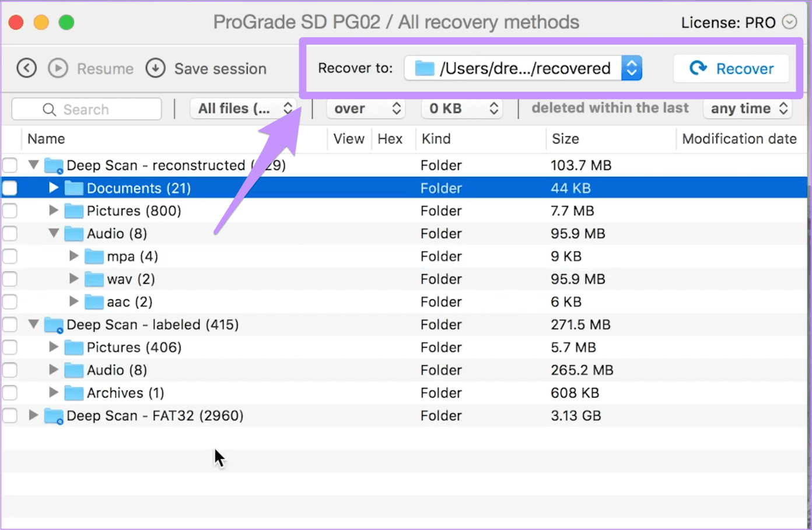The width and height of the screenshot is (812, 530).
Task: Click the aac (2) folder icon
Action: tap(94, 302)
